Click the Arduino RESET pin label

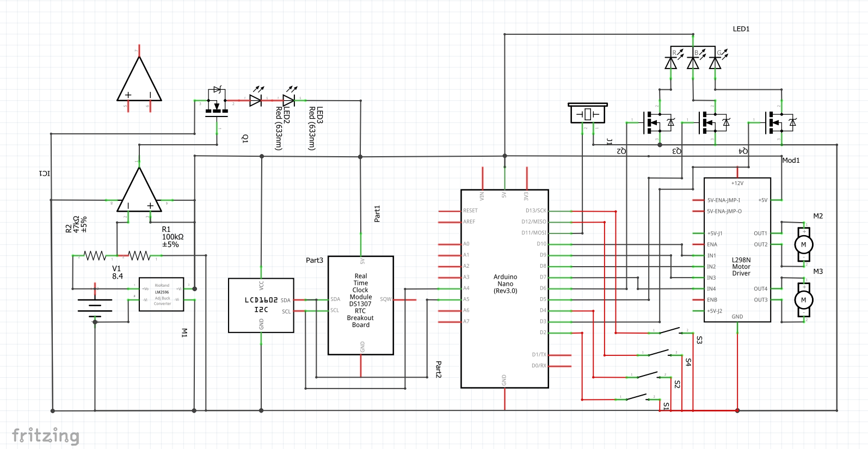pyautogui.click(x=470, y=211)
